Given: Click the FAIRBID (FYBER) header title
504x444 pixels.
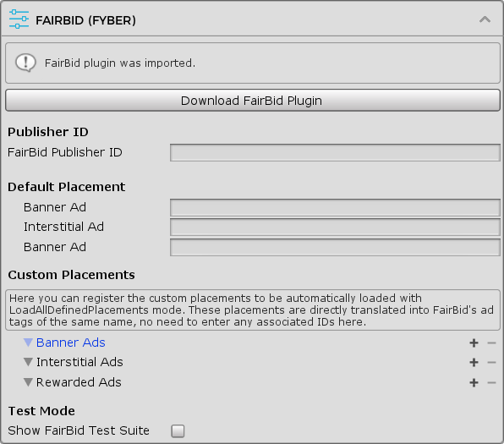Looking at the screenshot, I should (85, 20).
